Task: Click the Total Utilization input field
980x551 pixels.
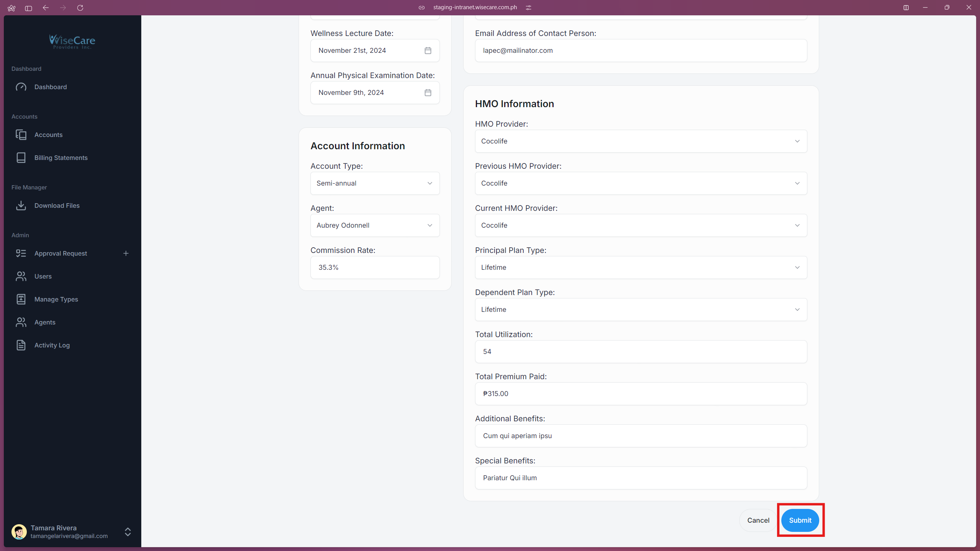Action: 640,351
